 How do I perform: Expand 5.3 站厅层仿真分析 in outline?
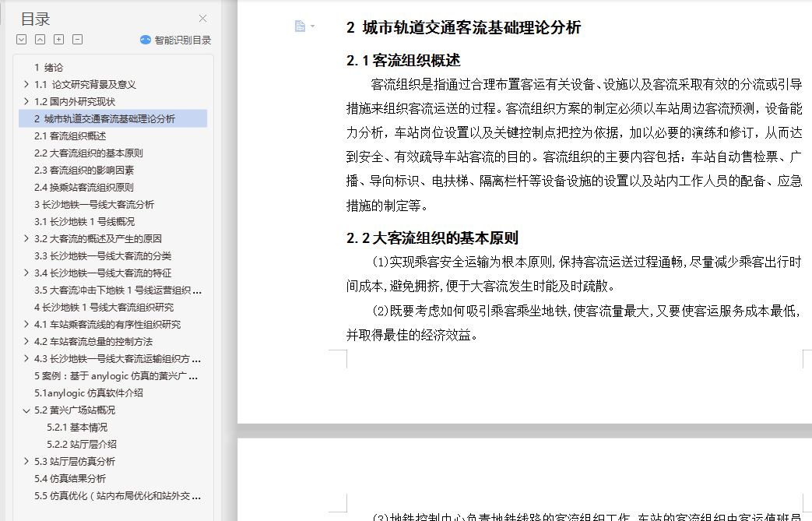[x=26, y=461]
